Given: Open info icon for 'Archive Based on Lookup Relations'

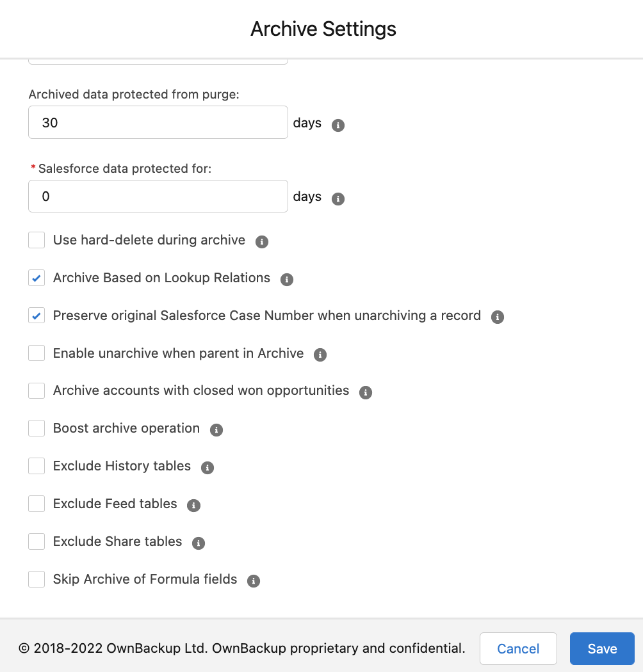Looking at the screenshot, I should click(x=286, y=279).
